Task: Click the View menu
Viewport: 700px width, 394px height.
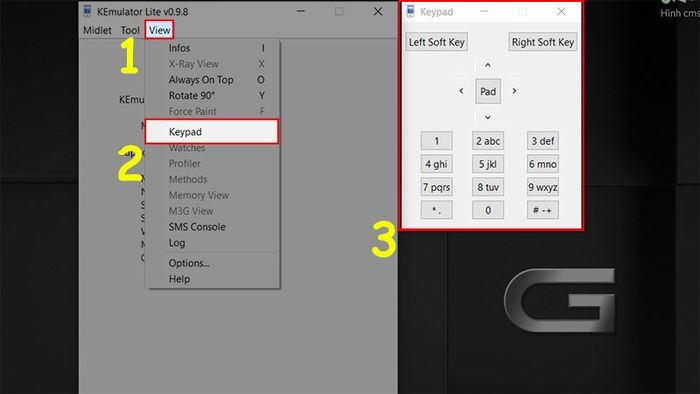Action: (x=159, y=30)
